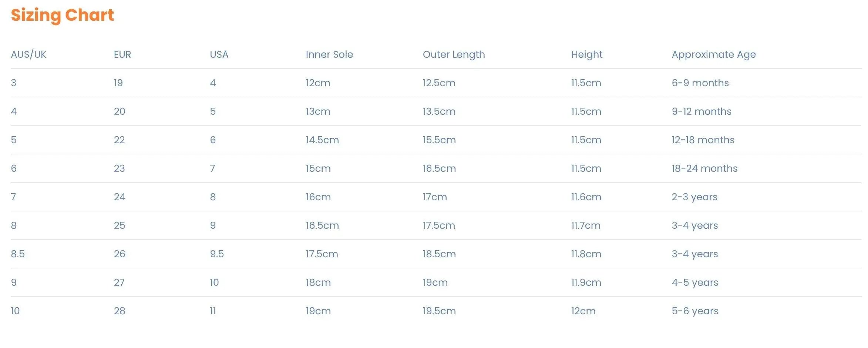Click the 12-18 months age cell
This screenshot has width=868, height=348.
[x=703, y=140]
